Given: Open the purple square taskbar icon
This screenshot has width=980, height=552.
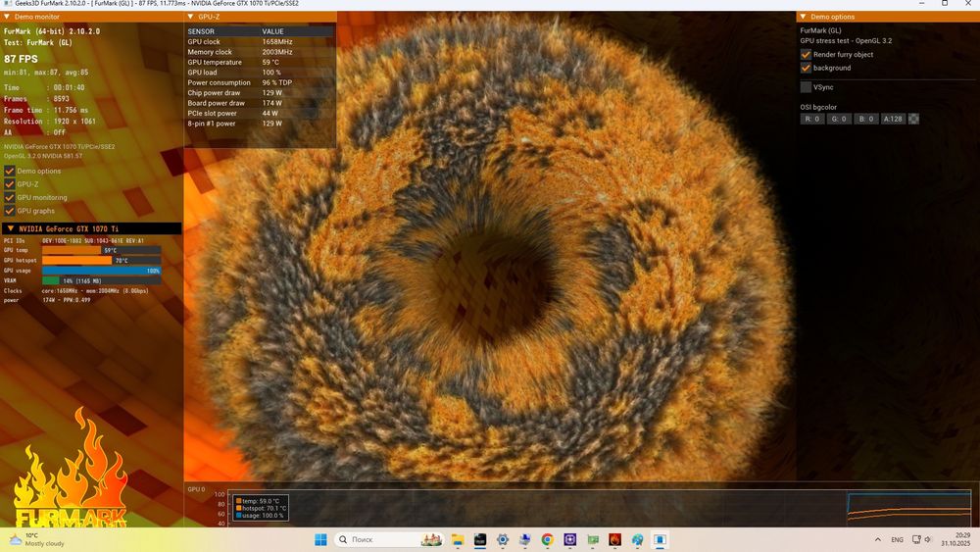Looking at the screenshot, I should coord(570,539).
